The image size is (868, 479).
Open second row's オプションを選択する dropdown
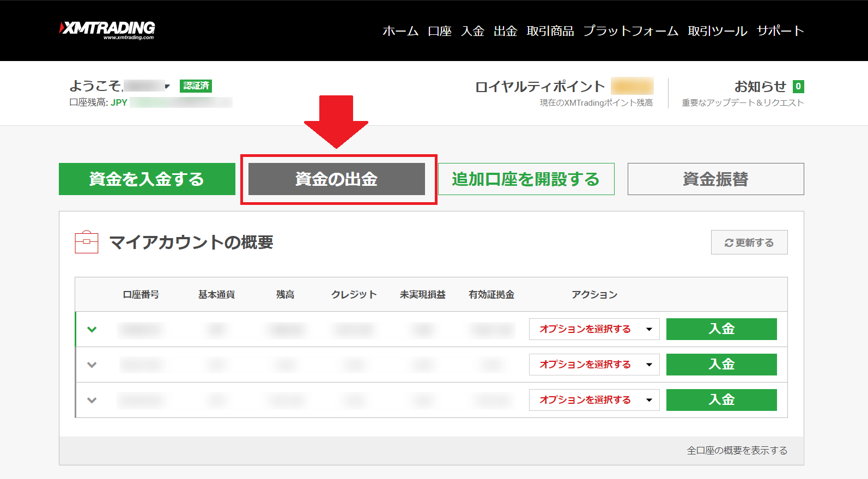(x=594, y=365)
